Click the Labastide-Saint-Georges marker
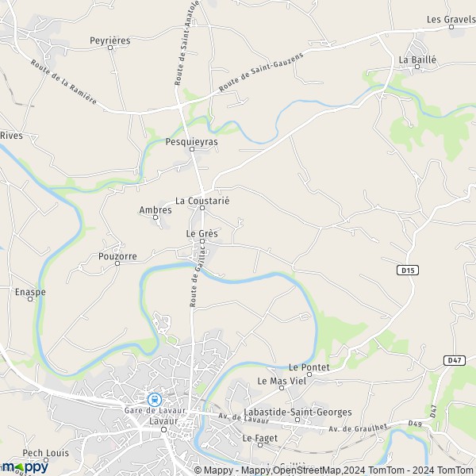 tap(297, 420)
